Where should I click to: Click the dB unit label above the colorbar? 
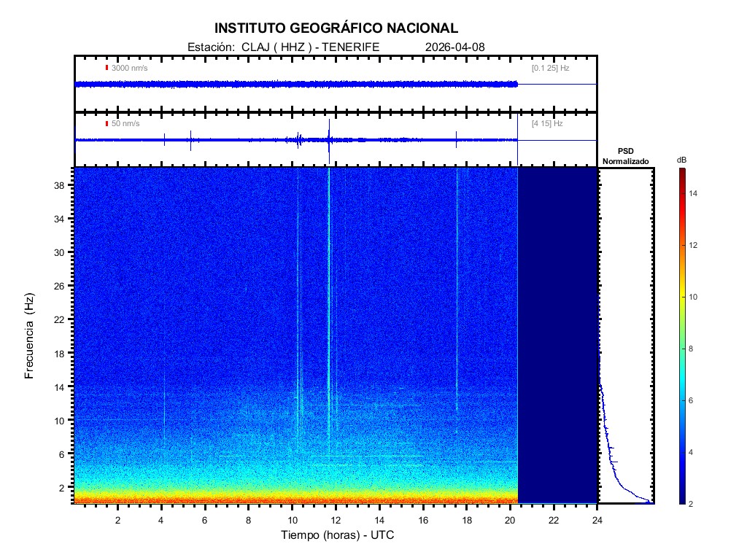click(x=681, y=160)
